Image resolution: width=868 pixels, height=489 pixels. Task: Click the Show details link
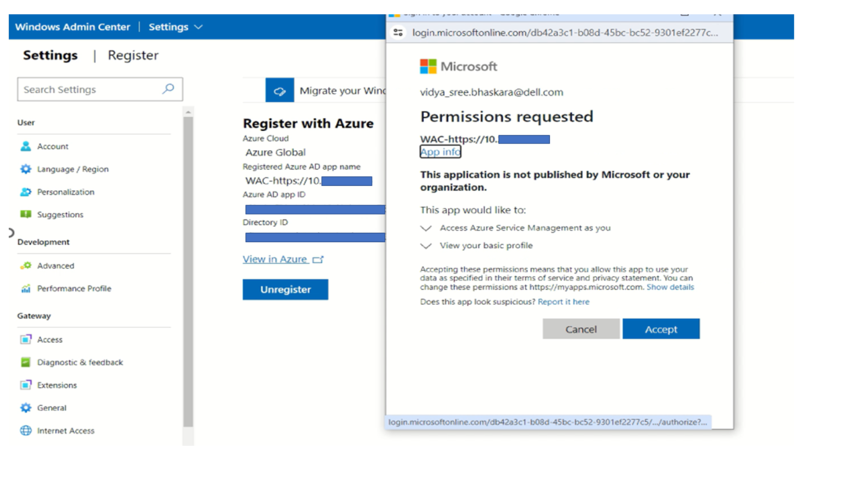tap(670, 287)
